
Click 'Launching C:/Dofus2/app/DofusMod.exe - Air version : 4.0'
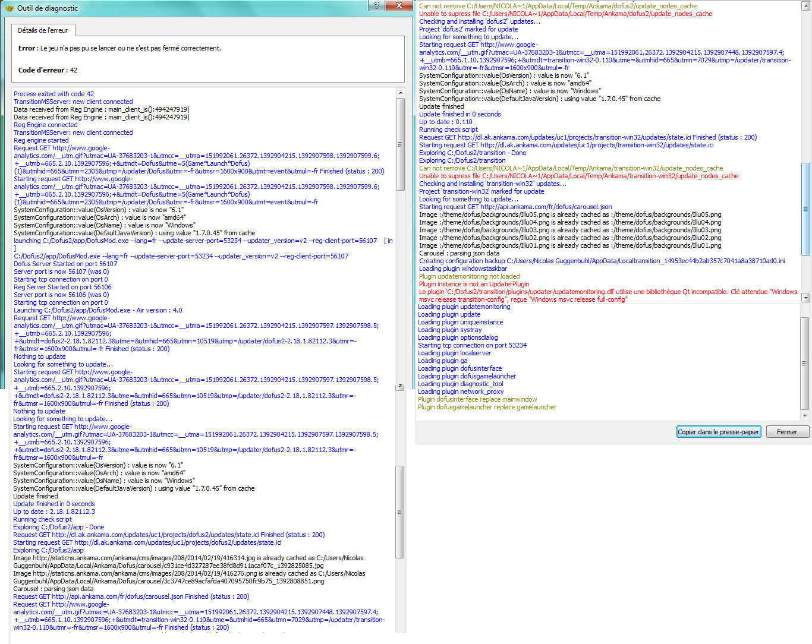click(98, 310)
